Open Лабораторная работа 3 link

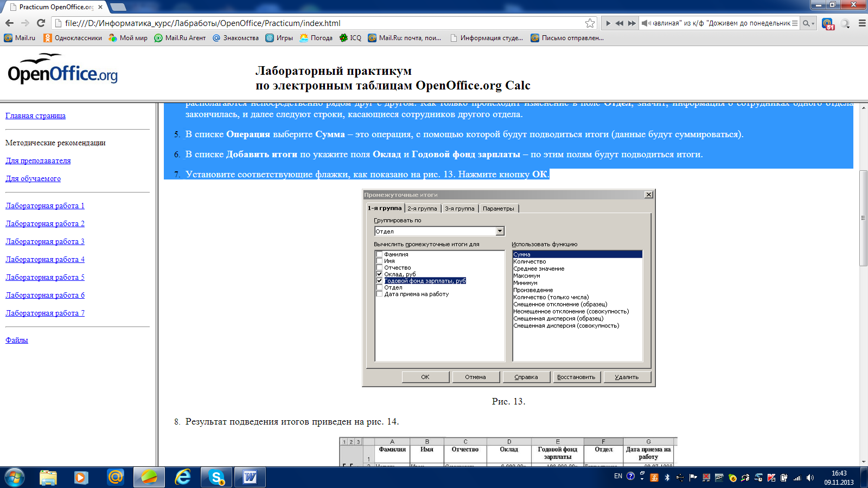(x=45, y=241)
